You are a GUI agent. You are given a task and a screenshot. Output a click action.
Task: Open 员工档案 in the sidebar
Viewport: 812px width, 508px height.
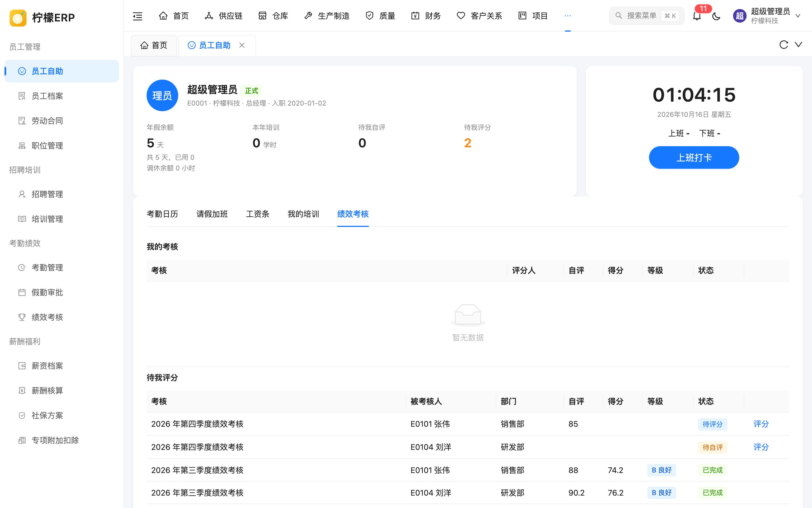tap(62, 96)
